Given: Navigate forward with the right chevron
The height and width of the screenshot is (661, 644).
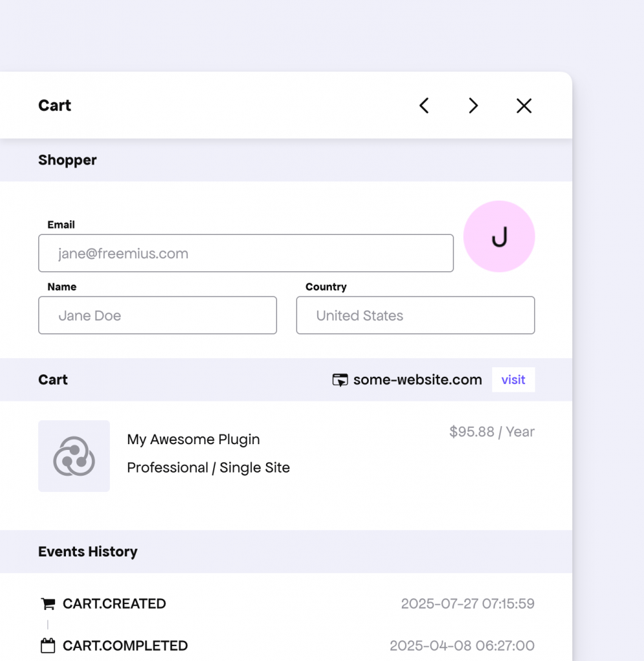Looking at the screenshot, I should tap(473, 105).
